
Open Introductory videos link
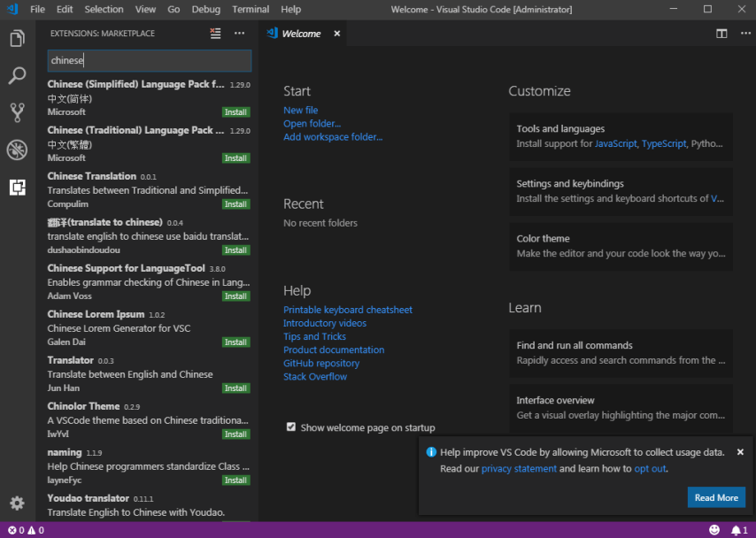[x=325, y=323]
